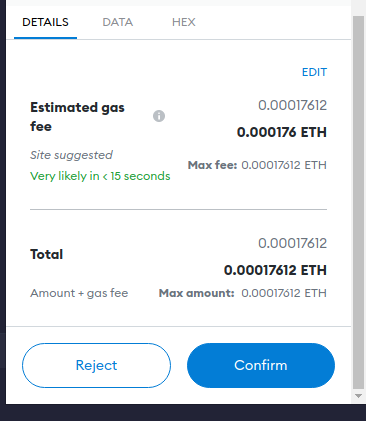
Task: Click the EDIT gas fee link
Action: click(314, 72)
